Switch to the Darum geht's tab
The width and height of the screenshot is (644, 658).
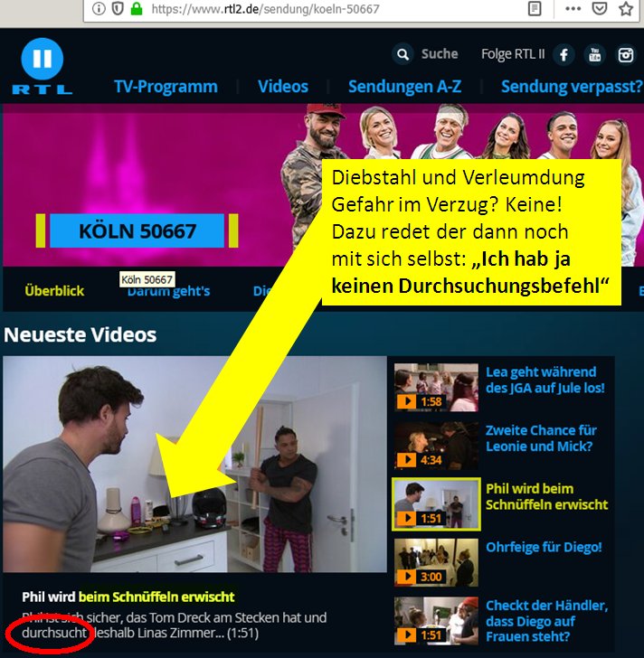click(168, 291)
